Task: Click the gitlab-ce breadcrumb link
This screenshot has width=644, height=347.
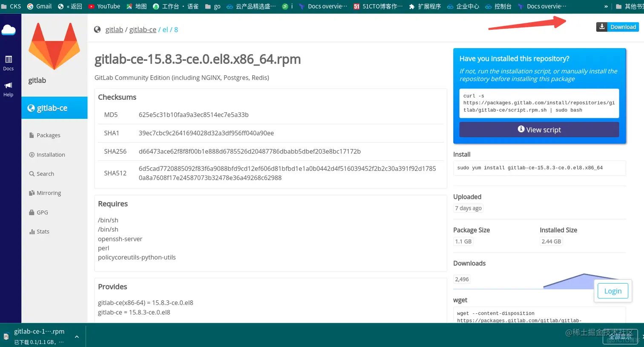Action: (x=143, y=29)
